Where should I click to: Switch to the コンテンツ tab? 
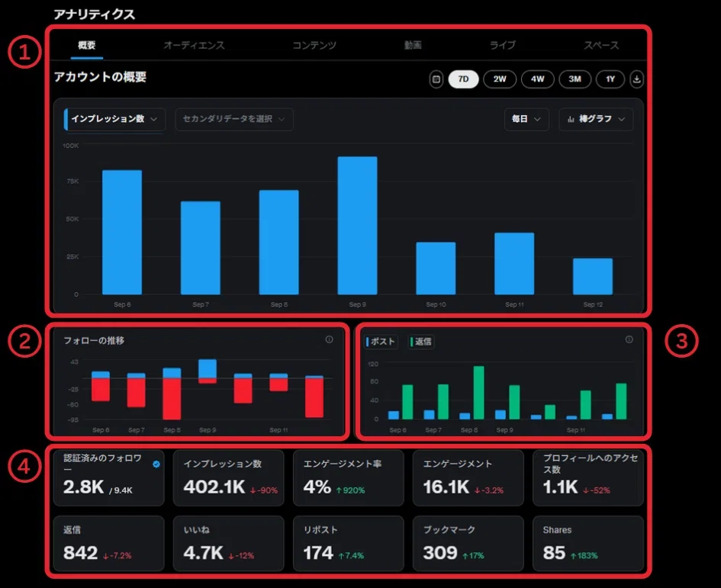[x=314, y=45]
